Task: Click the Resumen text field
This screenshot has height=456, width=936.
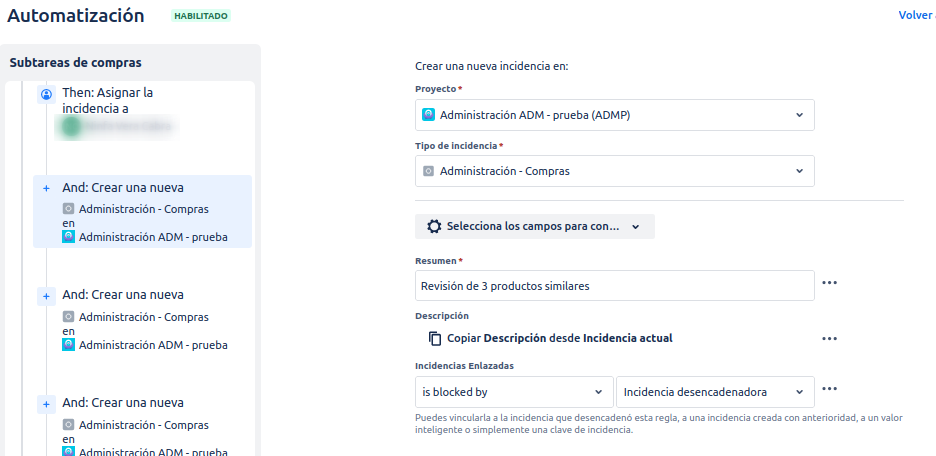Action: point(614,286)
